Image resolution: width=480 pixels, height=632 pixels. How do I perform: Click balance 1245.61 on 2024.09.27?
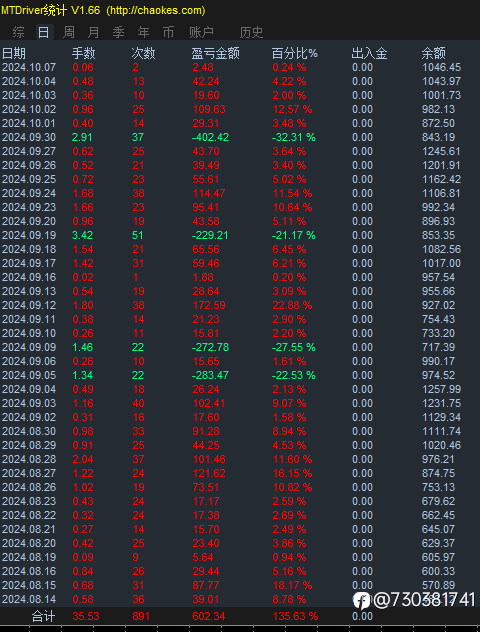click(441, 151)
